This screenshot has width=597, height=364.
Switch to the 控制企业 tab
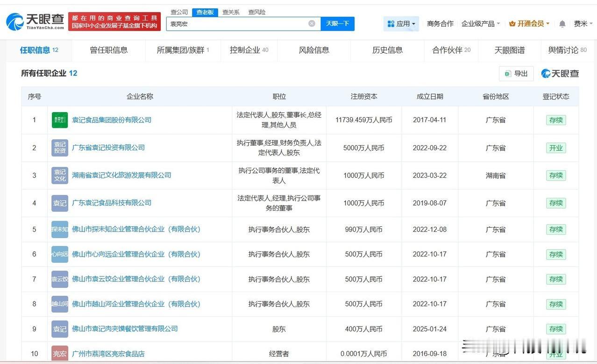[x=249, y=50]
